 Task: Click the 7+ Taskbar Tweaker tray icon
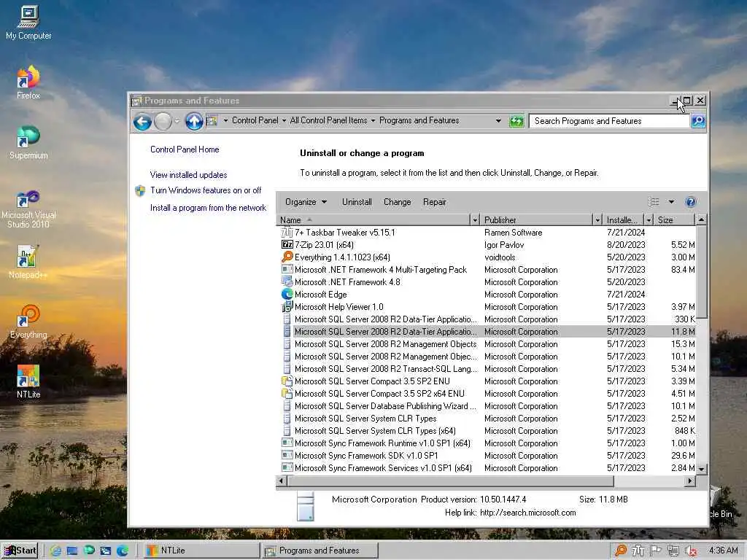(638, 551)
